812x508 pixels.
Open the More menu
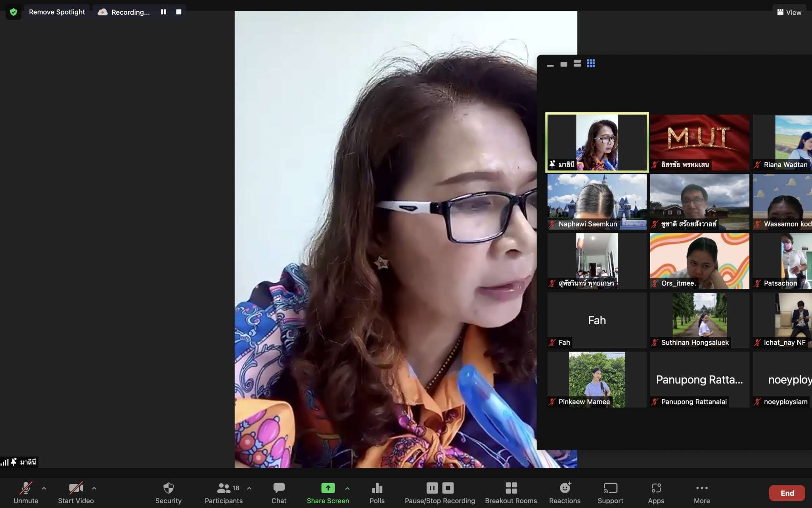701,493
